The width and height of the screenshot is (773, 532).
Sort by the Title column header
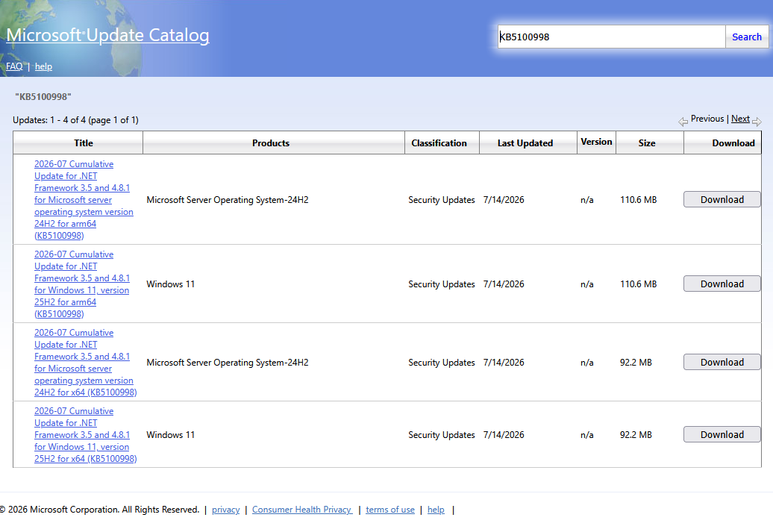[x=84, y=143]
